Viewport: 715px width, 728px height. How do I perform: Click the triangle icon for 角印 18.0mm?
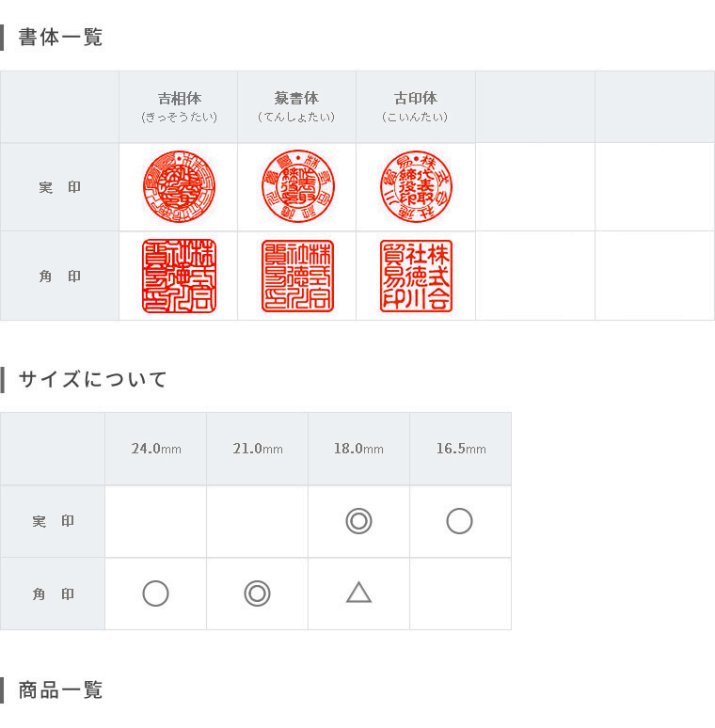click(358, 593)
